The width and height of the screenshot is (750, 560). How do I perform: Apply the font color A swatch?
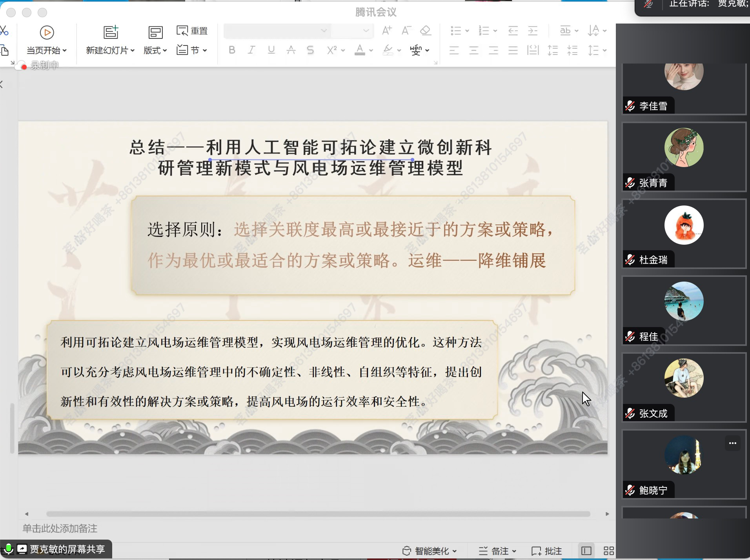(360, 50)
